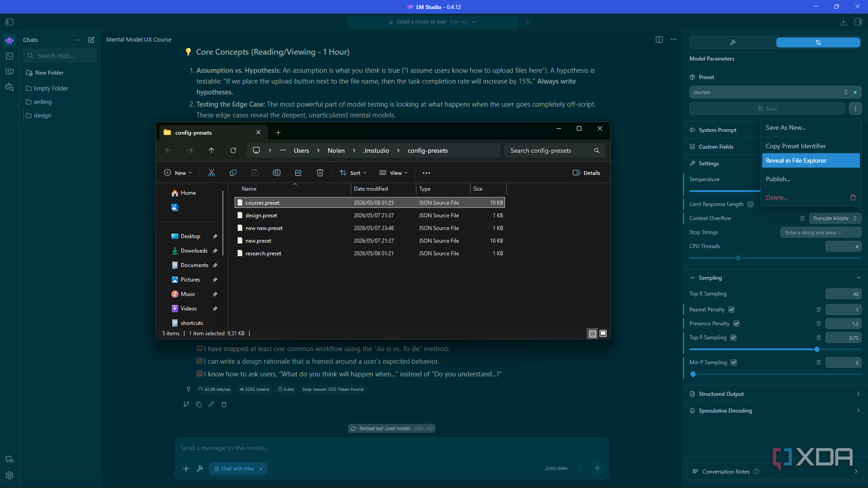Adjust the Top P Sampling slider handle
868x488 pixels.
(816, 349)
